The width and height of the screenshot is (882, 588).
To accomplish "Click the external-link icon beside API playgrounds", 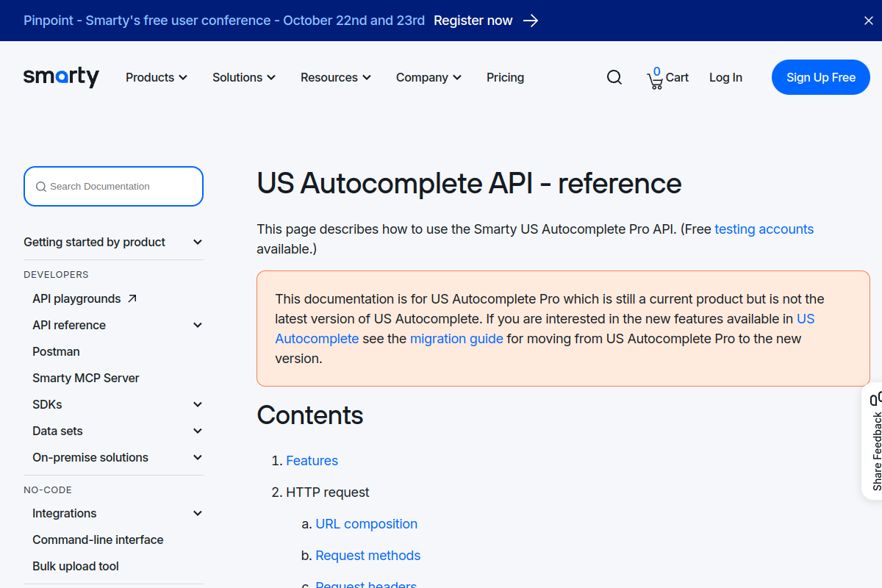I will [x=132, y=298].
